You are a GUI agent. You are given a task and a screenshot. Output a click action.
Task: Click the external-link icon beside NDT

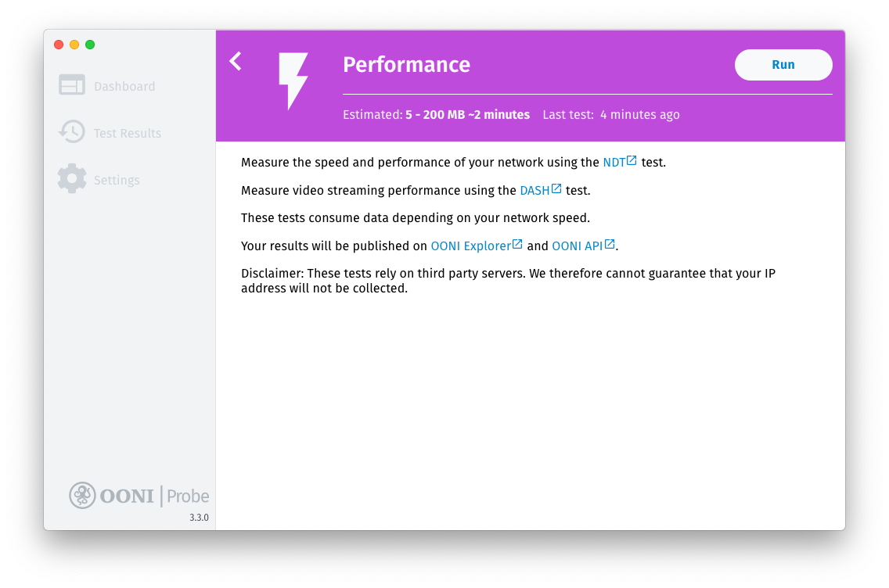(x=632, y=161)
